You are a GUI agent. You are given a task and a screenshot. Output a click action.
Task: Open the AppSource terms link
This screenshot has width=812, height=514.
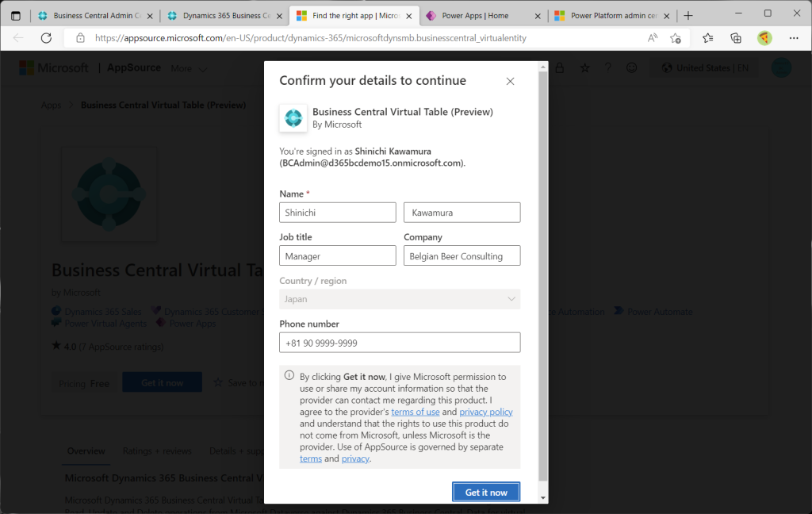tap(311, 458)
